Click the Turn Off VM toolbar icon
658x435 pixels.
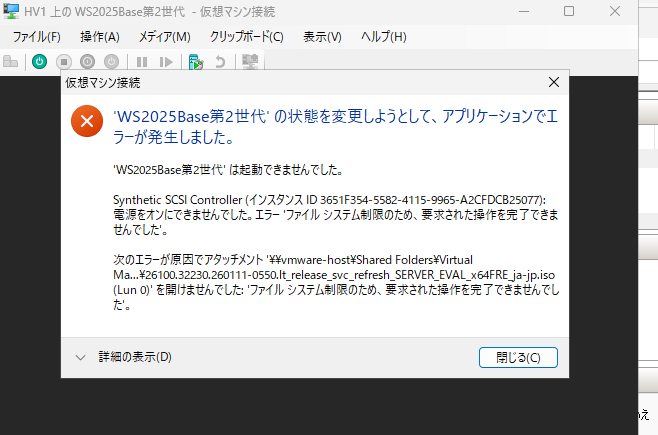click(x=64, y=61)
